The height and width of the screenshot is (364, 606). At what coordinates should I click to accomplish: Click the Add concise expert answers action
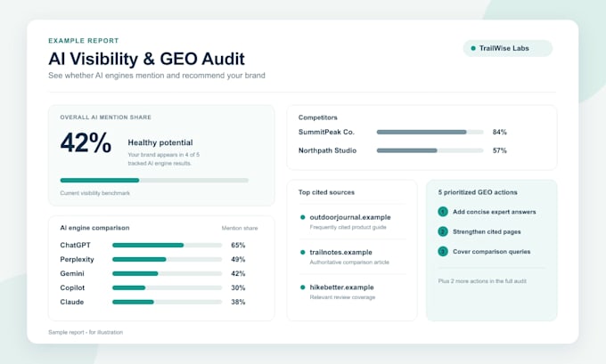pos(495,212)
